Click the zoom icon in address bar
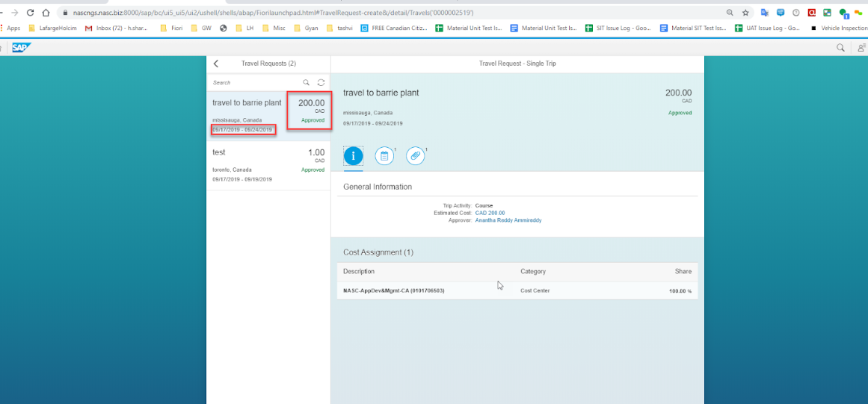This screenshot has height=404, width=868. [x=730, y=12]
